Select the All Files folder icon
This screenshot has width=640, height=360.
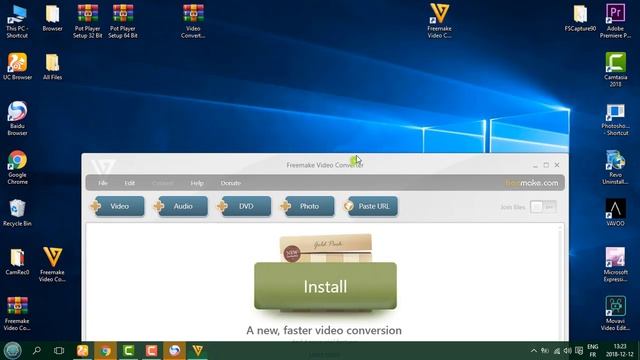point(52,67)
